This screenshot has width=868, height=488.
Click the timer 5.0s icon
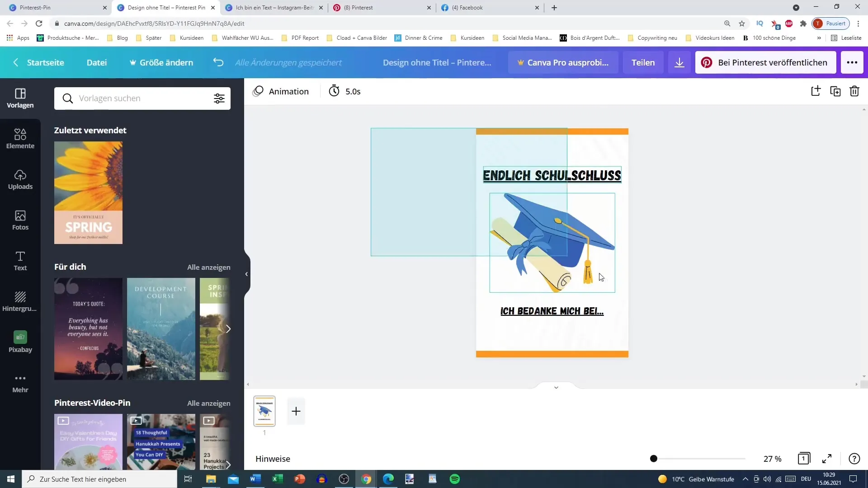335,91
